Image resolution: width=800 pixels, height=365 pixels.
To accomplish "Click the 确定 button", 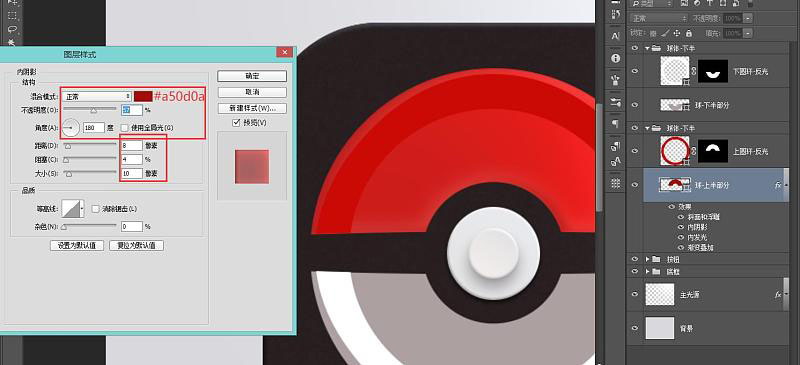I will coord(252,76).
